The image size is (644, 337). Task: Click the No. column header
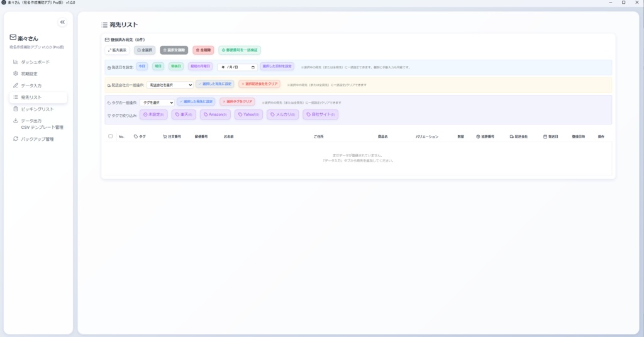point(121,136)
